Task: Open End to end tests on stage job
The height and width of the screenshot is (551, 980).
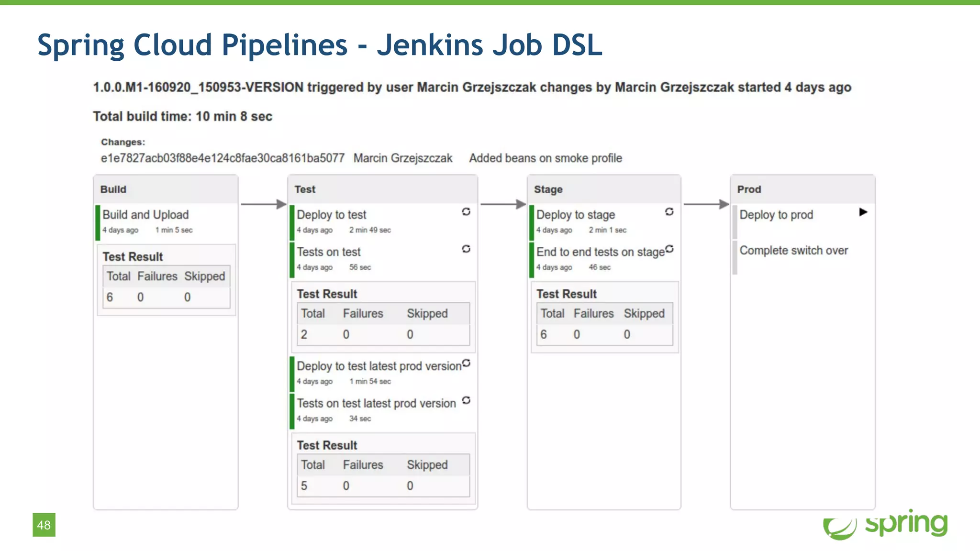Action: [x=601, y=252]
